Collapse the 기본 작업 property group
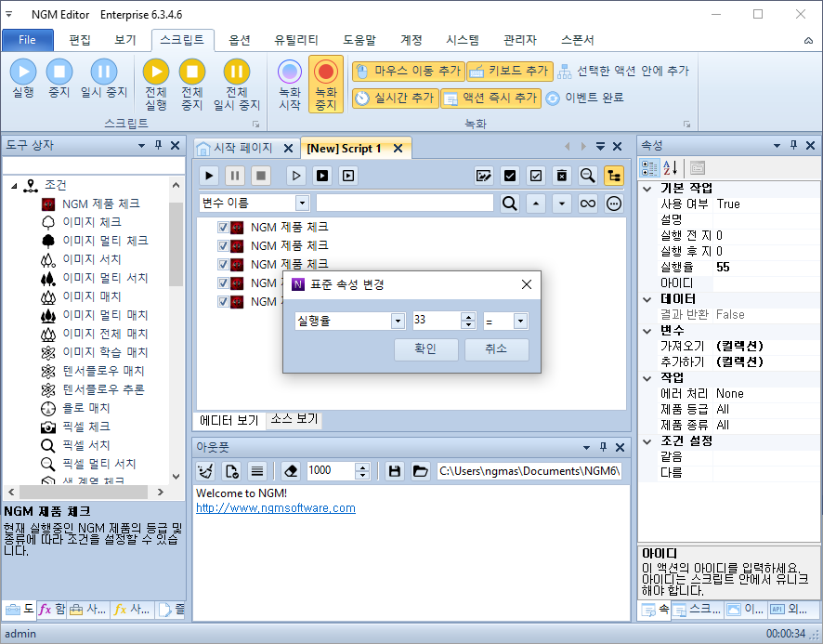 point(647,189)
